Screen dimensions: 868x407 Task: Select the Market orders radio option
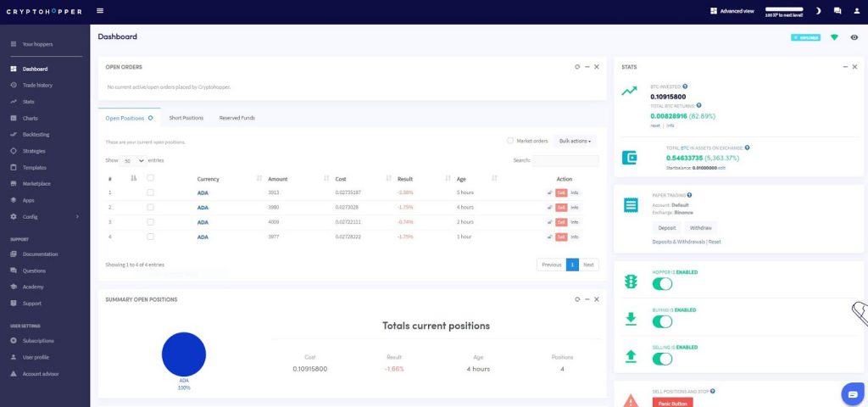pyautogui.click(x=510, y=141)
